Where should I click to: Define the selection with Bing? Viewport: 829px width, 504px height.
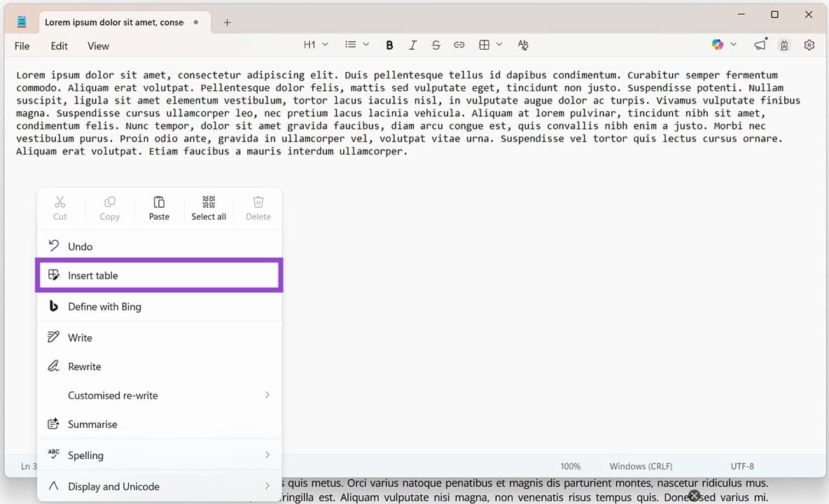[x=104, y=306]
